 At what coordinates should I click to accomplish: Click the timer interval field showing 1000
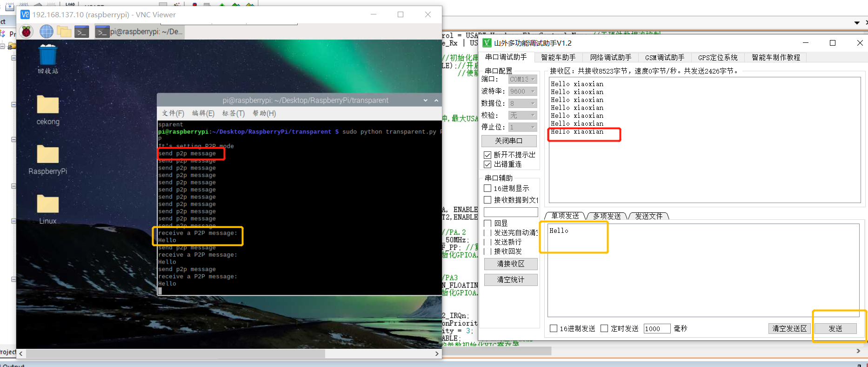point(657,329)
